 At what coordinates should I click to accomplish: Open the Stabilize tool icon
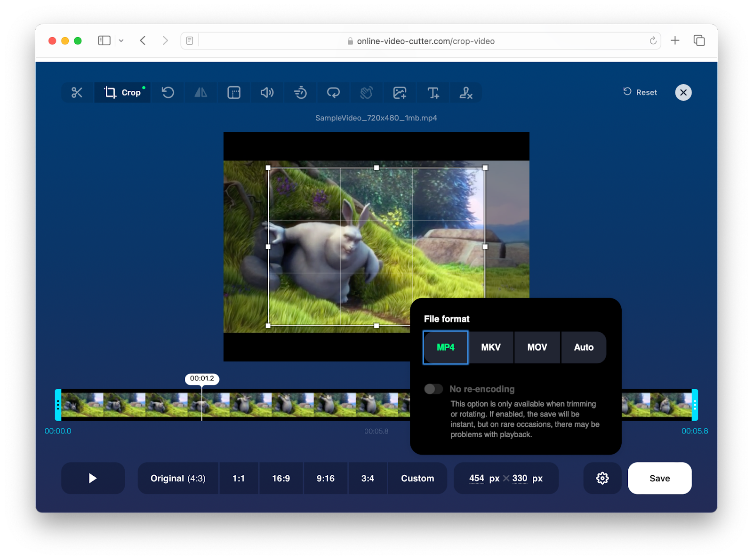click(367, 93)
